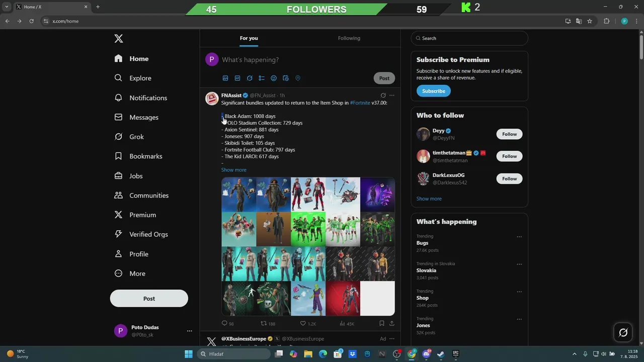Click the Grok enhance icon in composer
This screenshot has width=644, height=362.
tap(250, 78)
